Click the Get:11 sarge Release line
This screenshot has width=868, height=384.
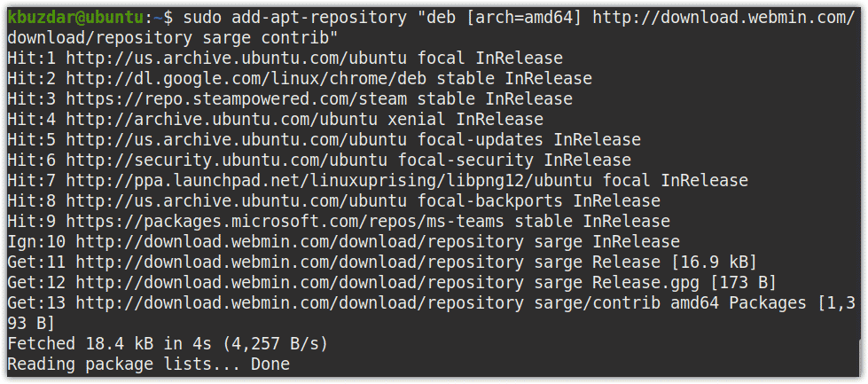pos(382,263)
